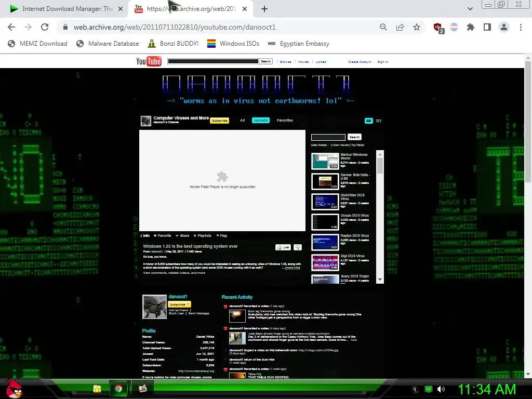532x399 pixels.
Task: Open the Extensions puzzle piece menu
Action: (x=471, y=27)
